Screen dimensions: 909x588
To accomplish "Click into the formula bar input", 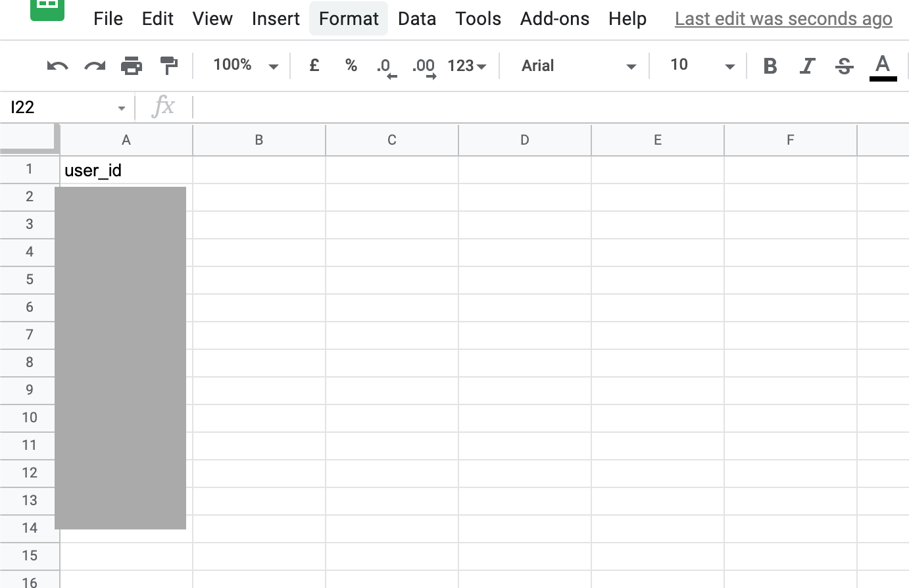I will pos(550,107).
